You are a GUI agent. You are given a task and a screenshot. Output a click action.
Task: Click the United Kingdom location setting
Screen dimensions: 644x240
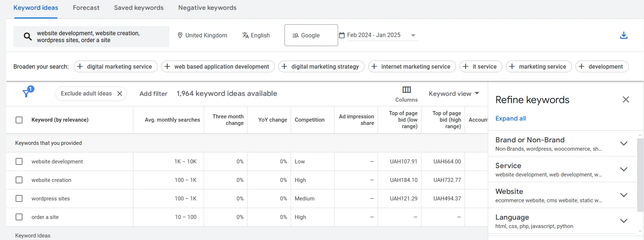click(x=202, y=35)
